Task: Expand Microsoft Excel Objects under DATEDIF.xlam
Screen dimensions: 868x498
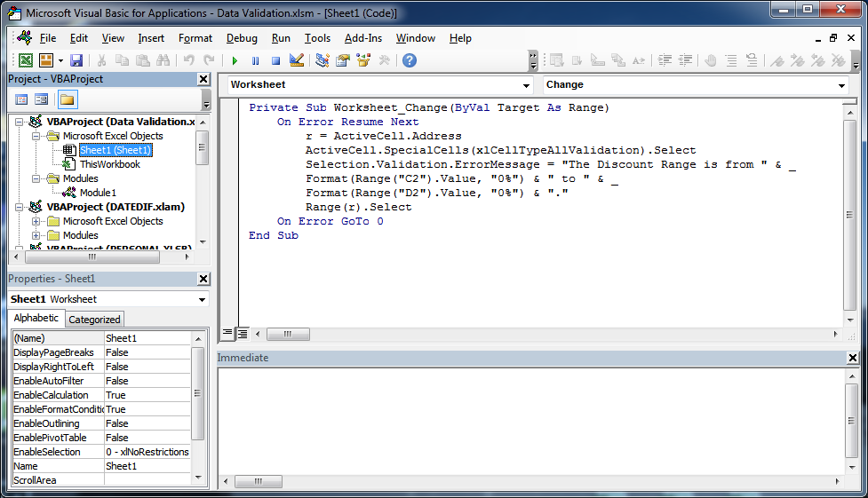Action: pos(36,221)
